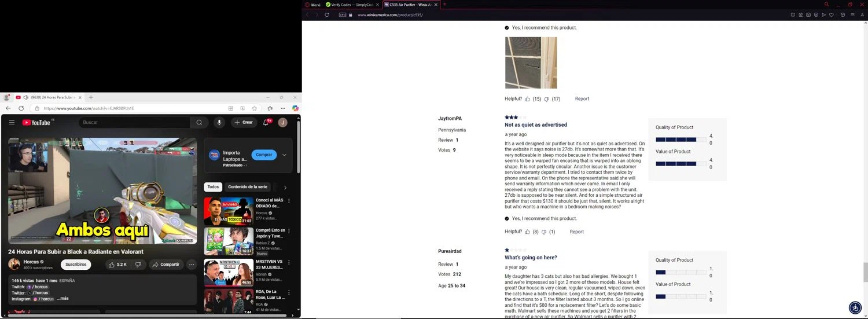Image resolution: width=868 pixels, height=319 pixels.
Task: Open the Instagram / horcus link
Action: point(43,299)
